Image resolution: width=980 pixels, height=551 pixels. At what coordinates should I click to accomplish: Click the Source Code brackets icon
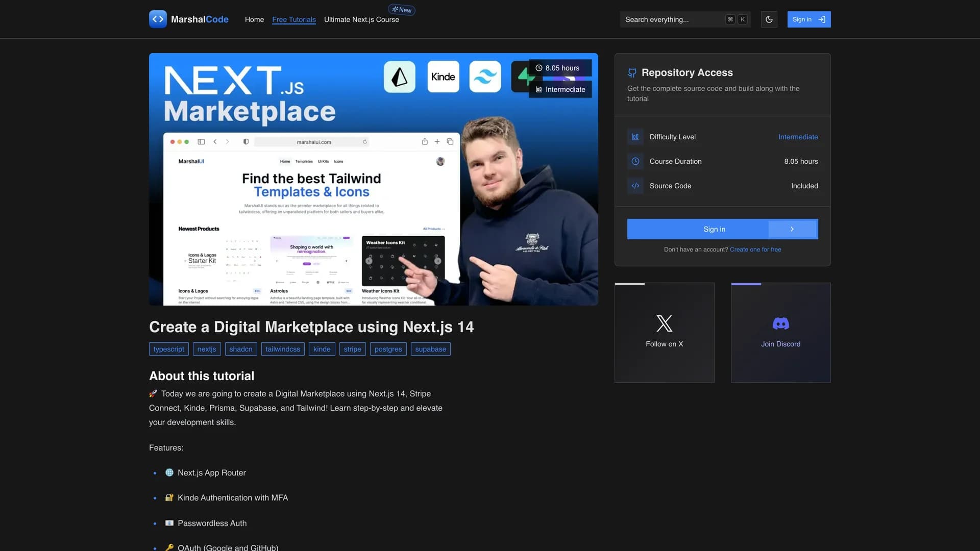[635, 186]
